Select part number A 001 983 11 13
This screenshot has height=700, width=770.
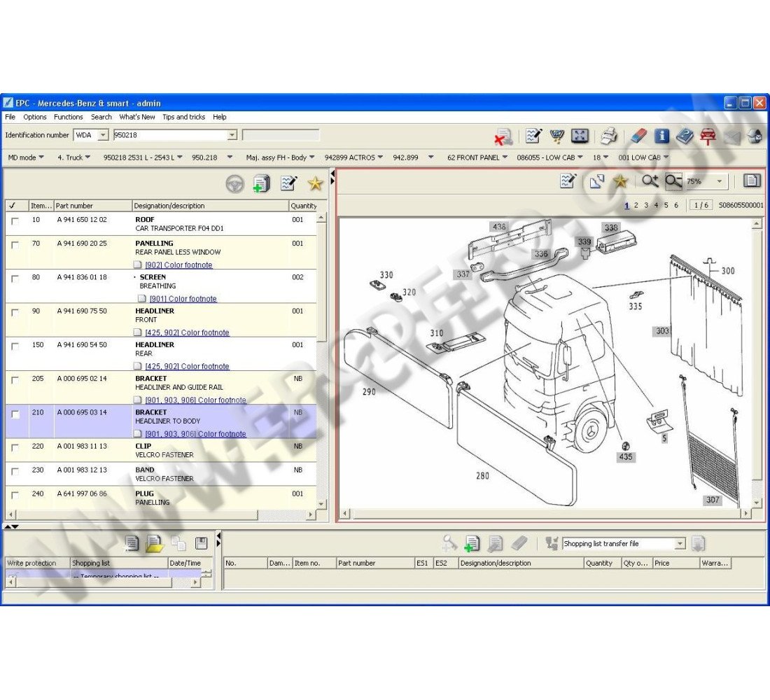click(x=82, y=446)
